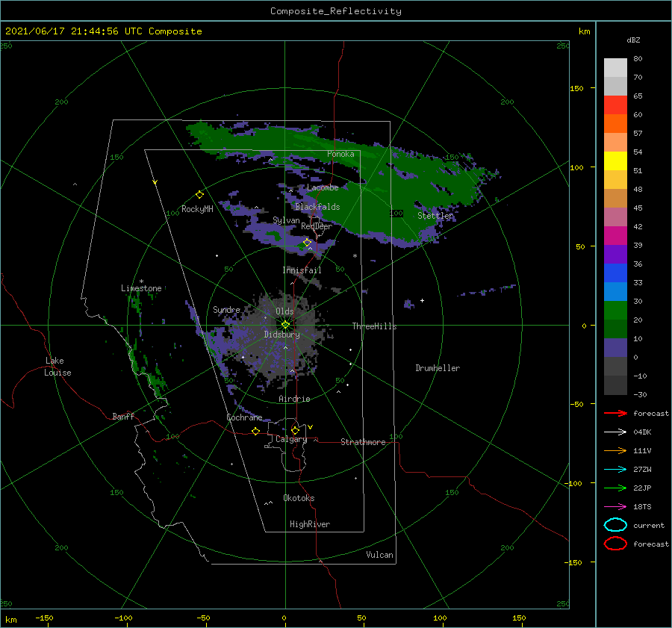Image resolution: width=672 pixels, height=628 pixels.
Task: Click the magenta 18TS arrow icon
Action: (x=615, y=507)
